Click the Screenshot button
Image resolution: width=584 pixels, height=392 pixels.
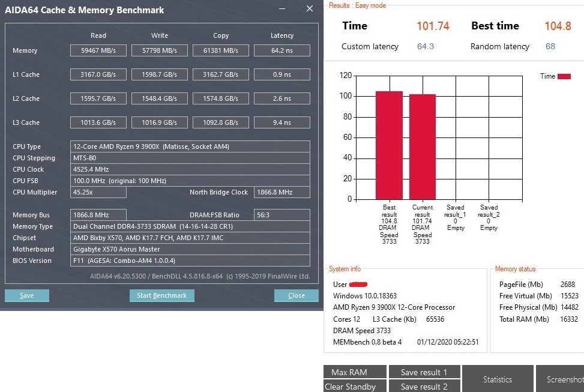[x=560, y=379]
